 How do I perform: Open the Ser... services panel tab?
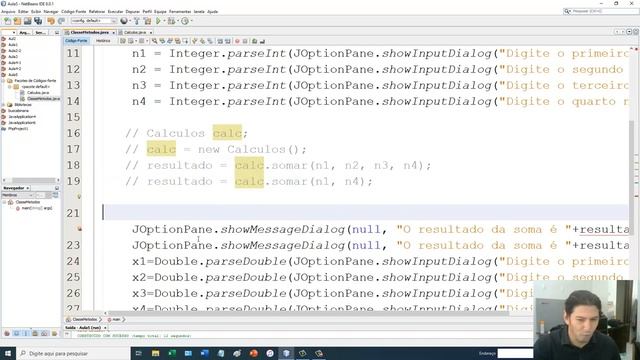40,32
